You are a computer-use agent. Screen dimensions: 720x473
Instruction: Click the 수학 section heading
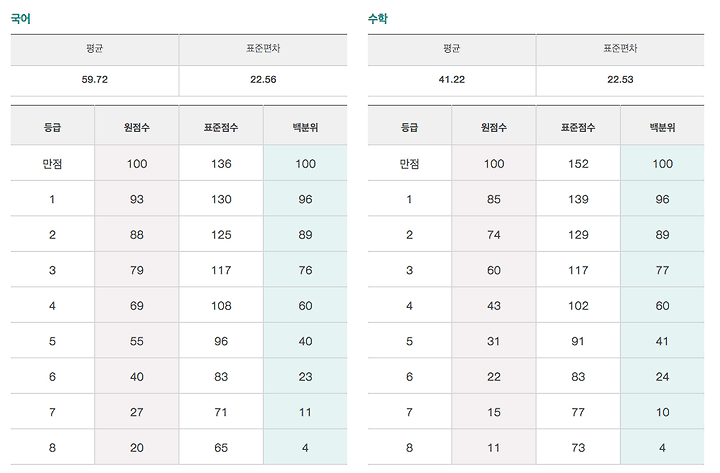[378, 19]
